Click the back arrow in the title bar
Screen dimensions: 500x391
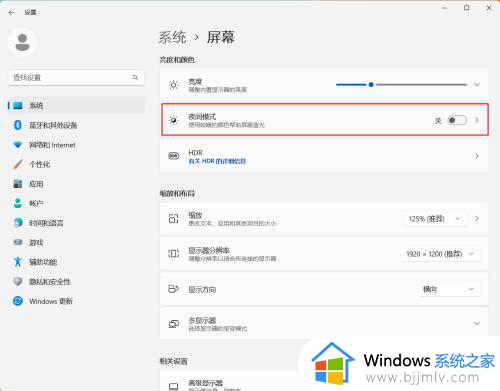[12, 12]
